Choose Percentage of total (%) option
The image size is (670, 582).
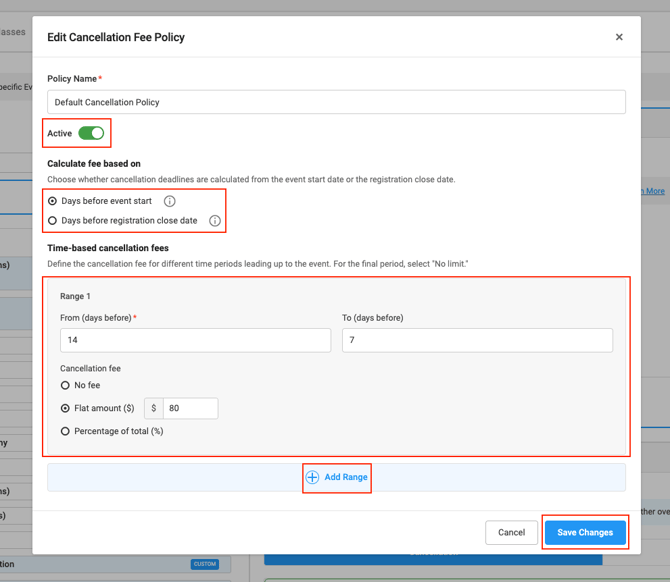[x=65, y=431]
